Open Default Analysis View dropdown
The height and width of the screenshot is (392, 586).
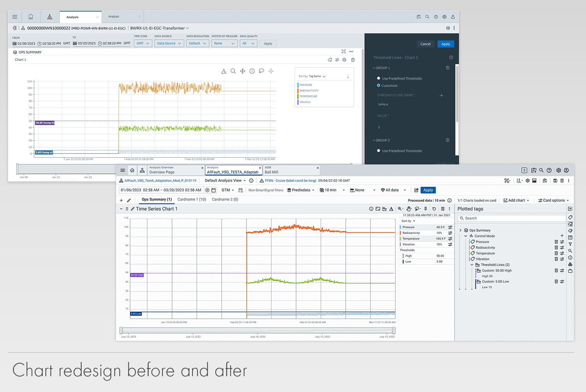click(225, 181)
